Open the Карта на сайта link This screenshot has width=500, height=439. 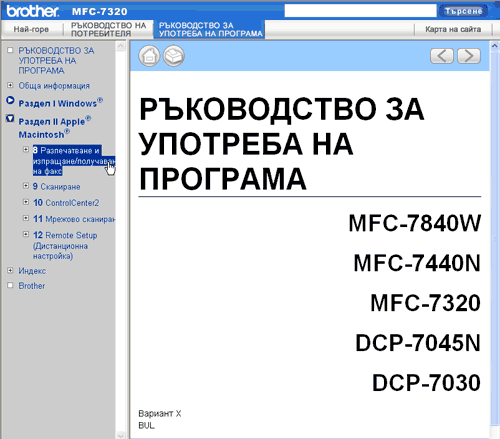tap(453, 29)
